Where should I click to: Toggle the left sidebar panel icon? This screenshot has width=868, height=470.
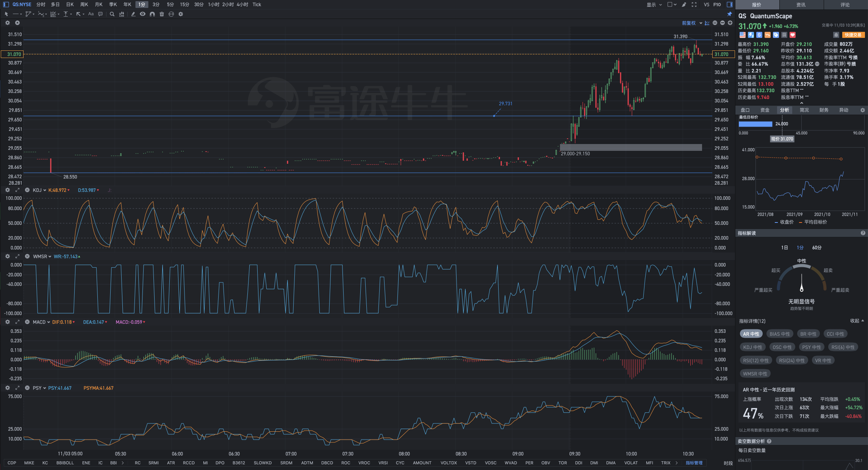pyautogui.click(x=6, y=5)
